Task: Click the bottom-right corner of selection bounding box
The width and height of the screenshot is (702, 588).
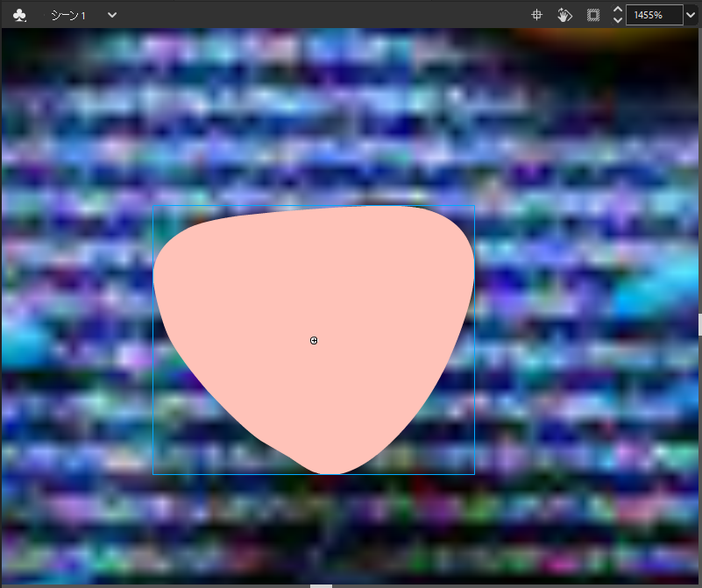Action: click(x=474, y=474)
